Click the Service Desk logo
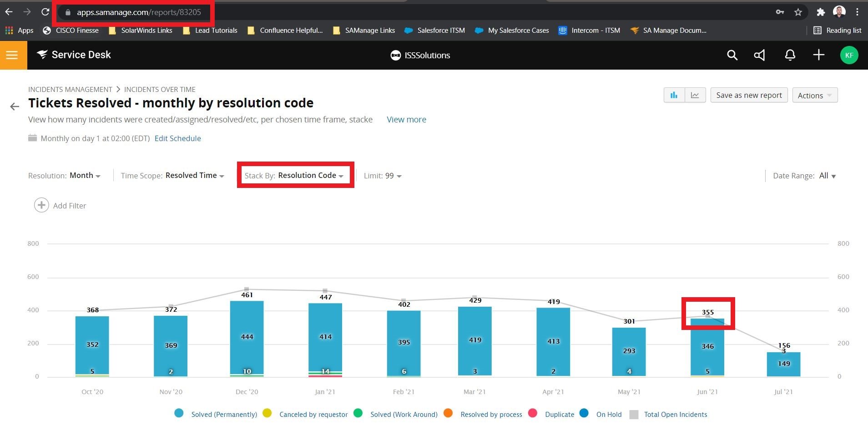 click(74, 55)
